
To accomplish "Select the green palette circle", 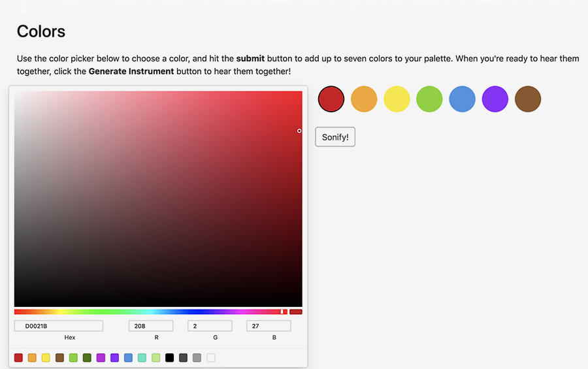I will [x=429, y=99].
